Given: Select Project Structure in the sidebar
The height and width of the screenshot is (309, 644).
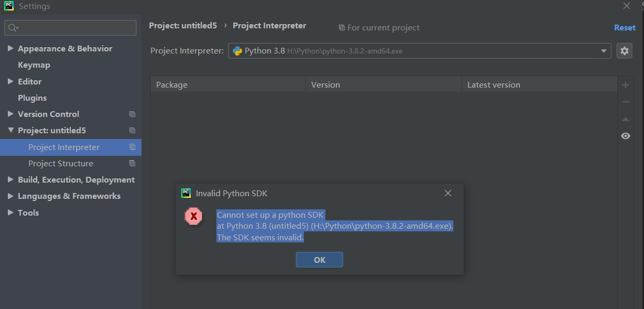Looking at the screenshot, I should 61,164.
